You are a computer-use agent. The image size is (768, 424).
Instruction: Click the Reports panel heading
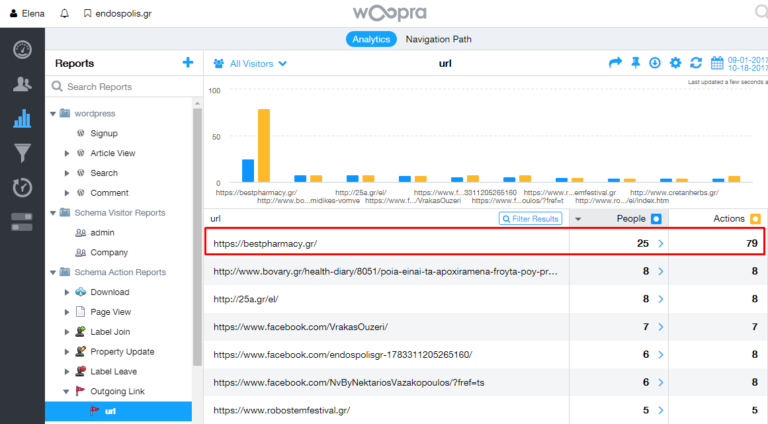(74, 63)
